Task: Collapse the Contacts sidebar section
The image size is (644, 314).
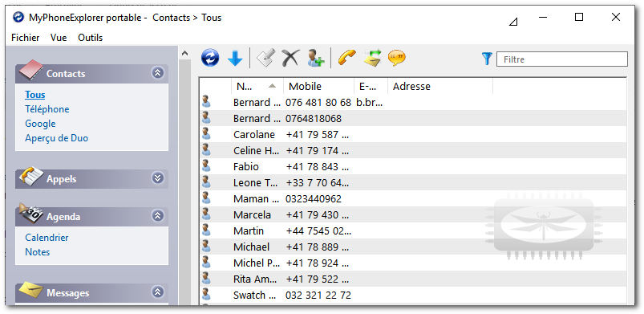Action: (x=158, y=73)
